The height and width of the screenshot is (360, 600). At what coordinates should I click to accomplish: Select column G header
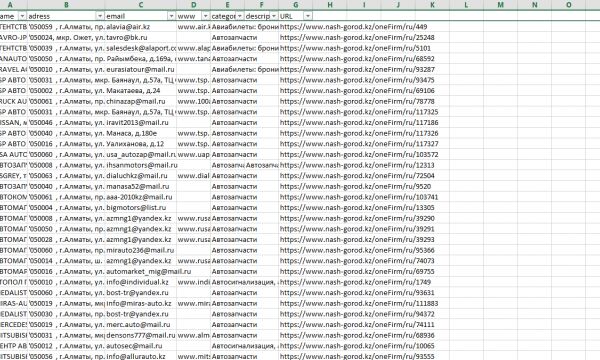(x=296, y=5)
